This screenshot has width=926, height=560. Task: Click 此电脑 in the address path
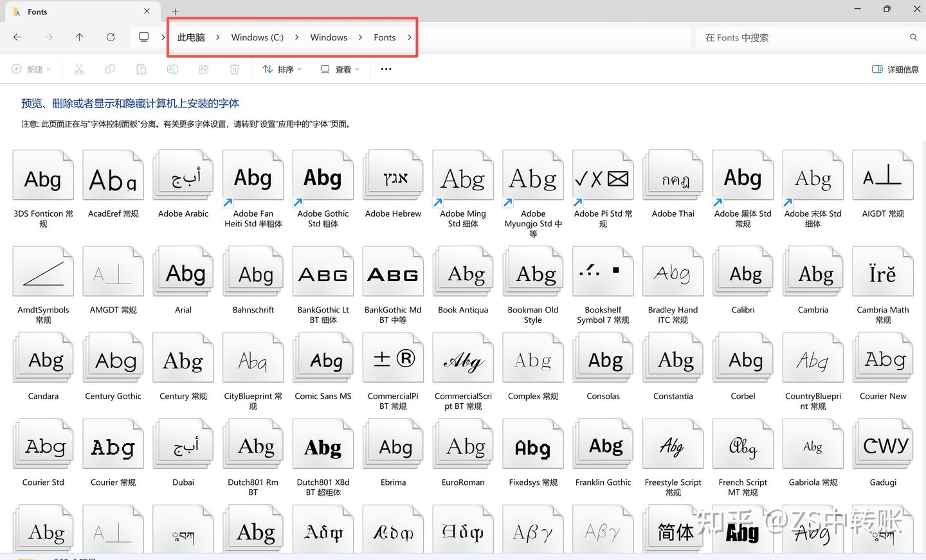pyautogui.click(x=191, y=37)
